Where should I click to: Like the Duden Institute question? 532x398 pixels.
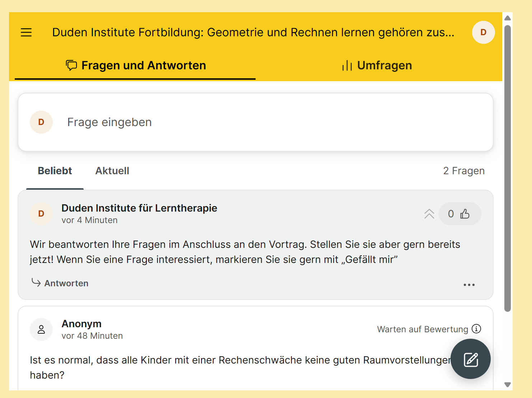[459, 214]
